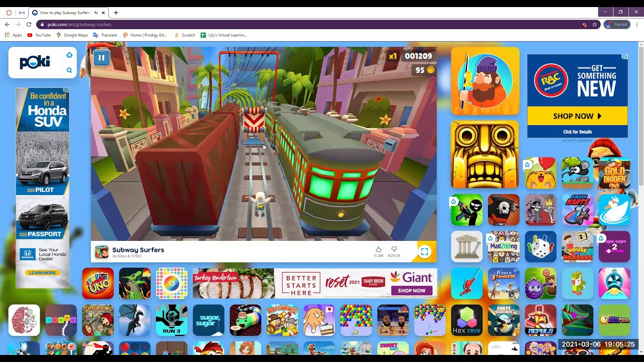
Task: Open the Translate bookmark
Action: coord(105,35)
